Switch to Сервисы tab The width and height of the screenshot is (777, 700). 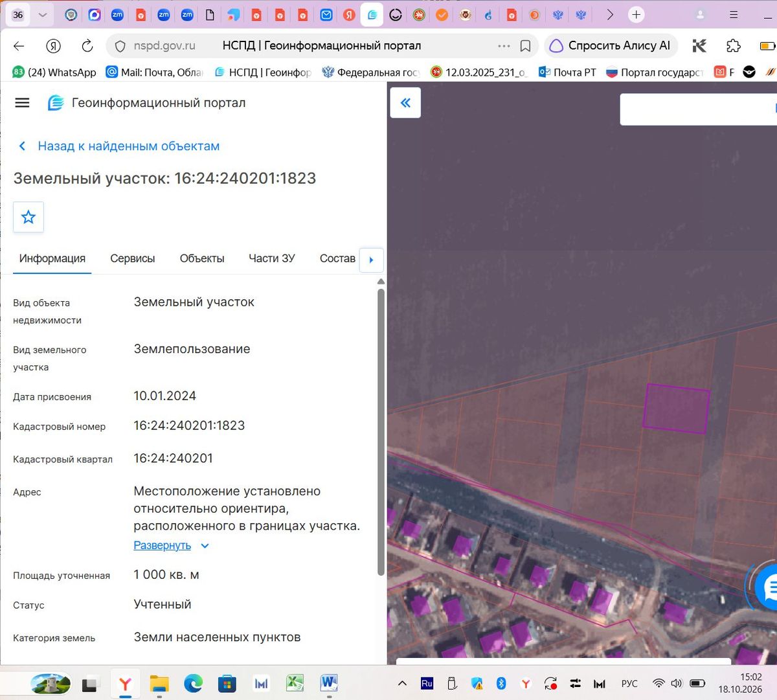133,258
